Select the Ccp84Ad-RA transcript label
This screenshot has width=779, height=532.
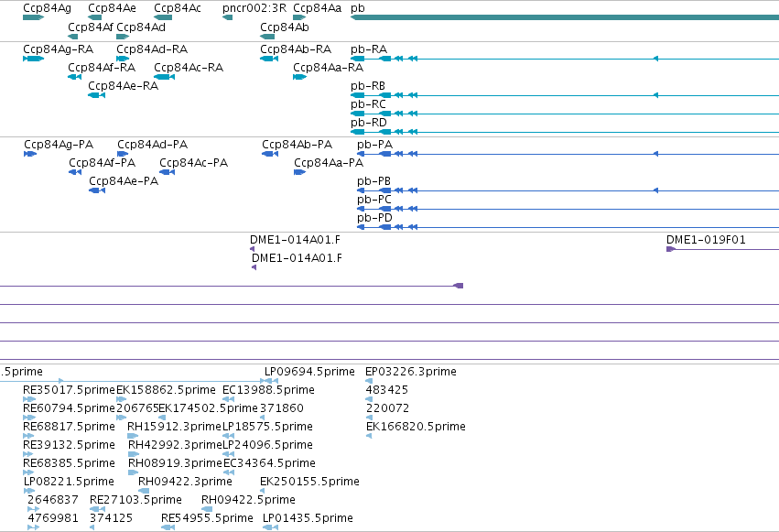tap(152, 49)
